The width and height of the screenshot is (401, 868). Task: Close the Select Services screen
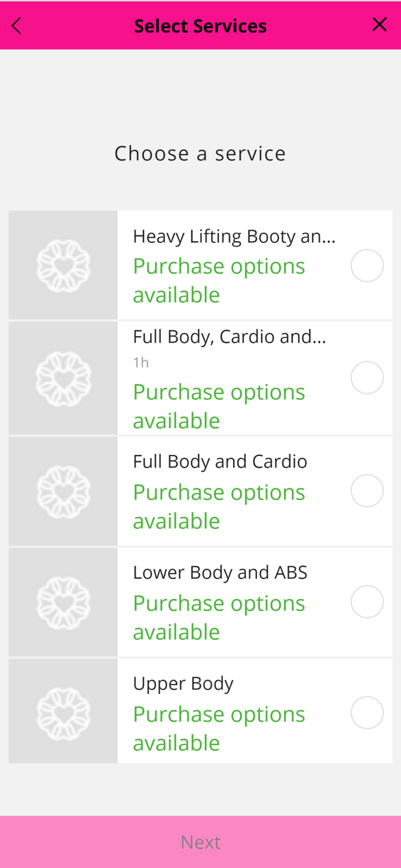(x=380, y=24)
